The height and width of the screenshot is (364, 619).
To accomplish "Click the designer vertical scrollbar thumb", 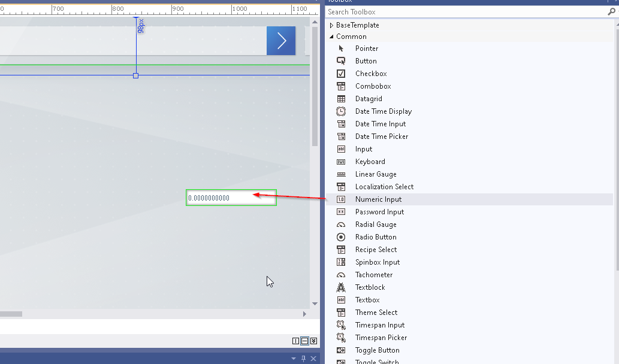I will (x=315, y=87).
